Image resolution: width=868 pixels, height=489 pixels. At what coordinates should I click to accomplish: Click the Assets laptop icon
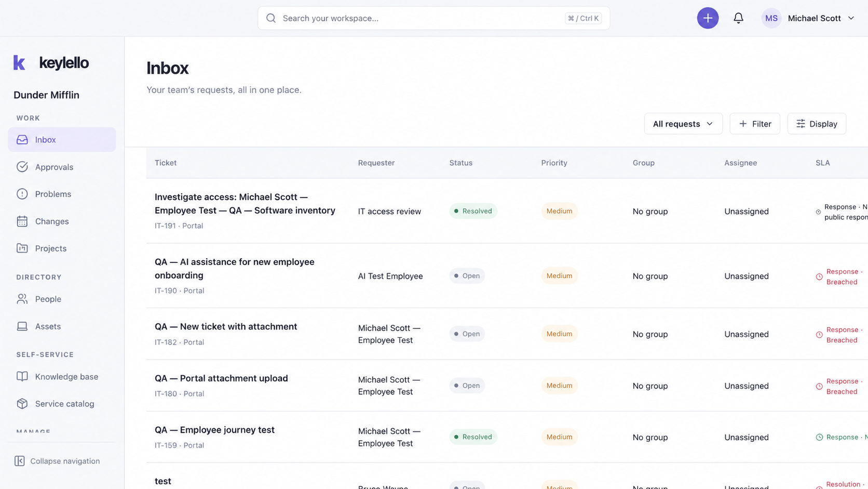22,326
